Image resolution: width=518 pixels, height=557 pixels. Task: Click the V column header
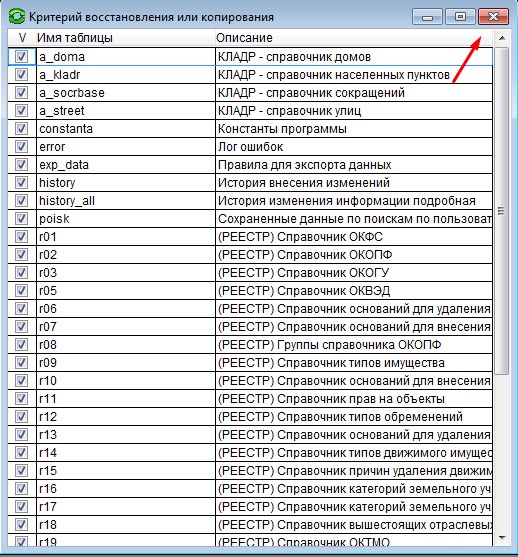click(22, 38)
